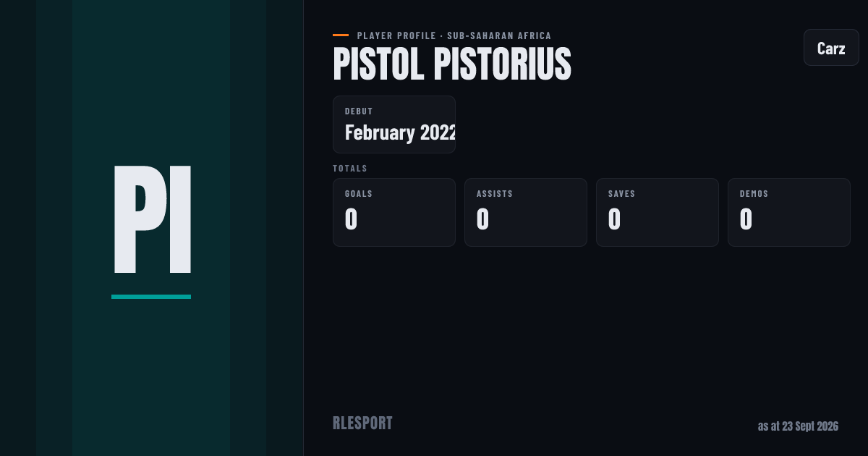Click the Saves label text
Screen dimensions: 868x456
[x=622, y=194]
